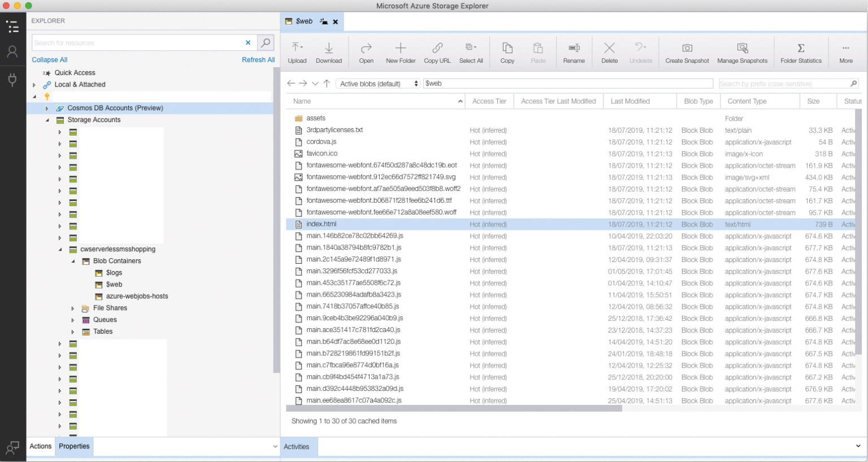Click the Delete X icon in toolbar
Screen dimensions: 868x462
tap(609, 47)
